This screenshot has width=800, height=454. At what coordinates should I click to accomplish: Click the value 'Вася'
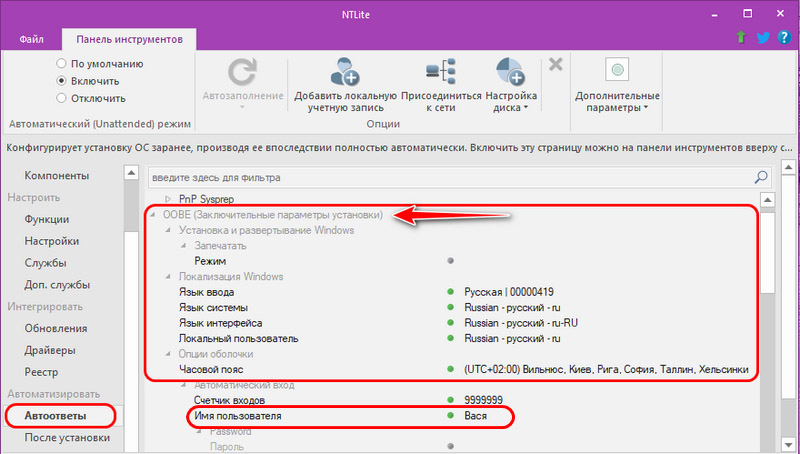pyautogui.click(x=476, y=416)
